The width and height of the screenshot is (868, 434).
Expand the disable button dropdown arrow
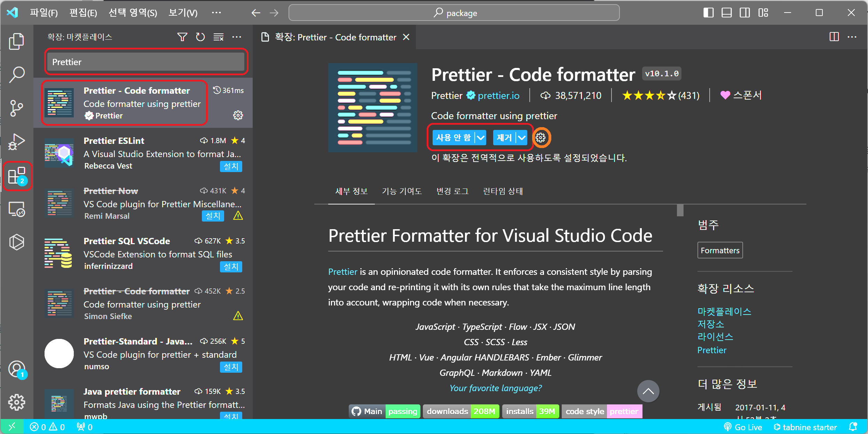point(481,138)
